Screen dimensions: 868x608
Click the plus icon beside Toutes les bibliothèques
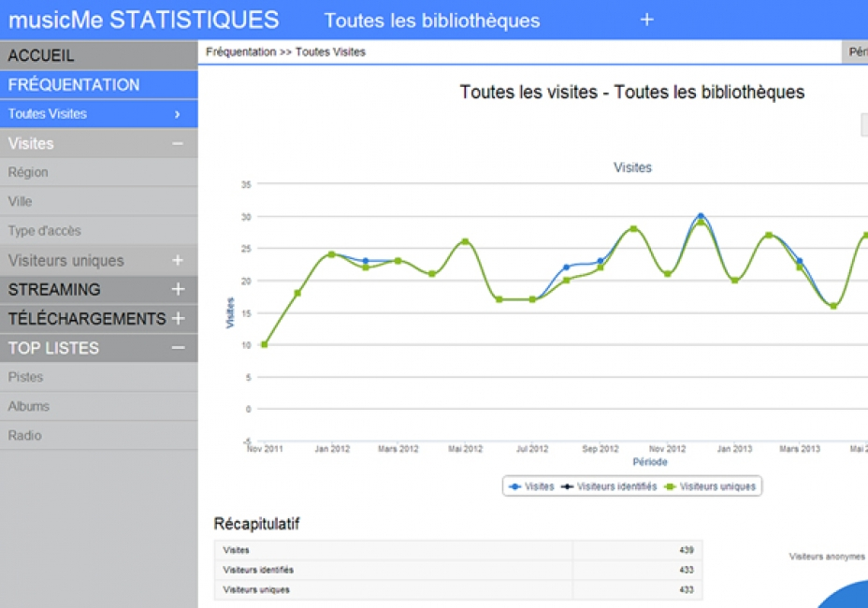(x=646, y=20)
